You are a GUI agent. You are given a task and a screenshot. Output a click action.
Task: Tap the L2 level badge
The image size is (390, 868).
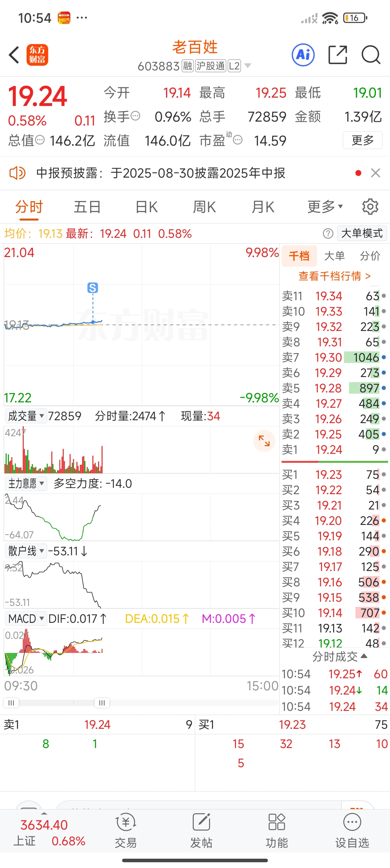[x=234, y=66]
